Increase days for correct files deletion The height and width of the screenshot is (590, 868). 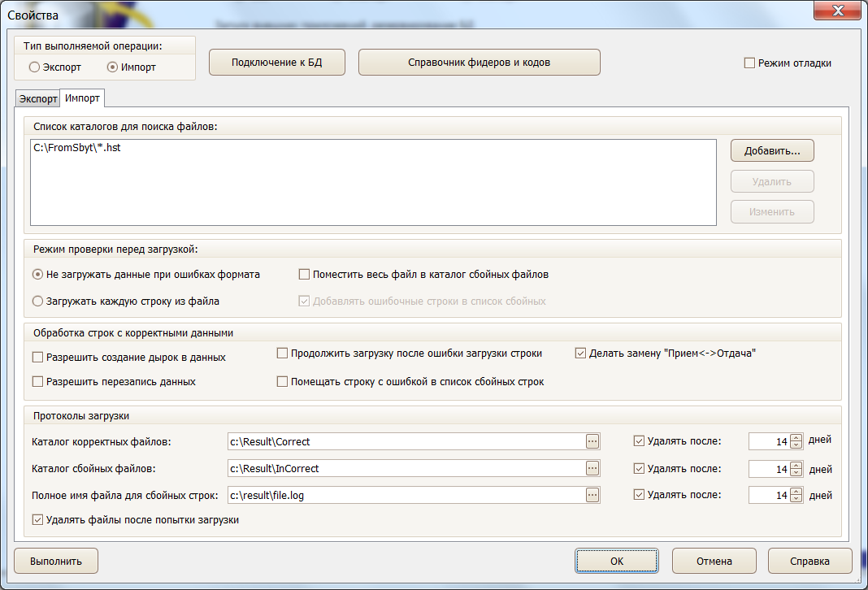click(x=796, y=437)
